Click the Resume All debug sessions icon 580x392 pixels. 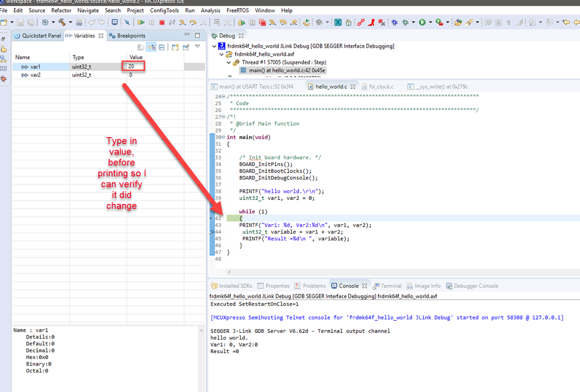pyautogui.click(x=242, y=23)
